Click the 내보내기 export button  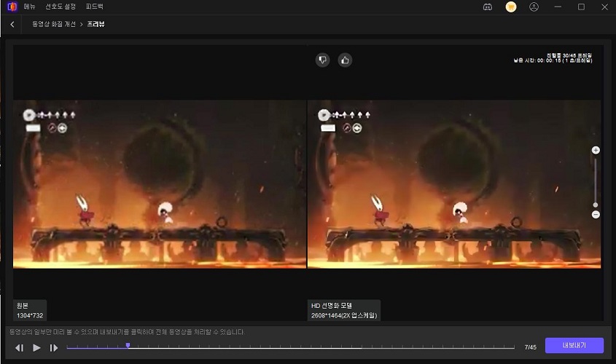coord(574,346)
